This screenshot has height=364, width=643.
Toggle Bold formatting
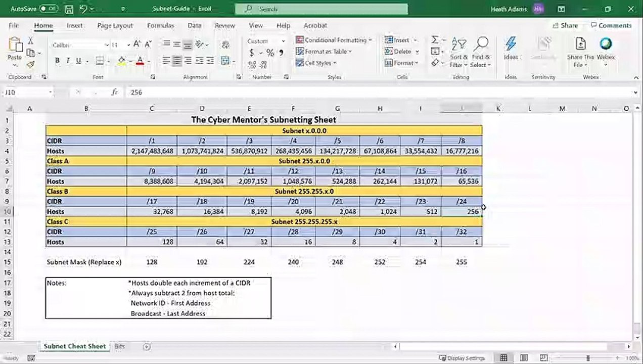pos(57,61)
